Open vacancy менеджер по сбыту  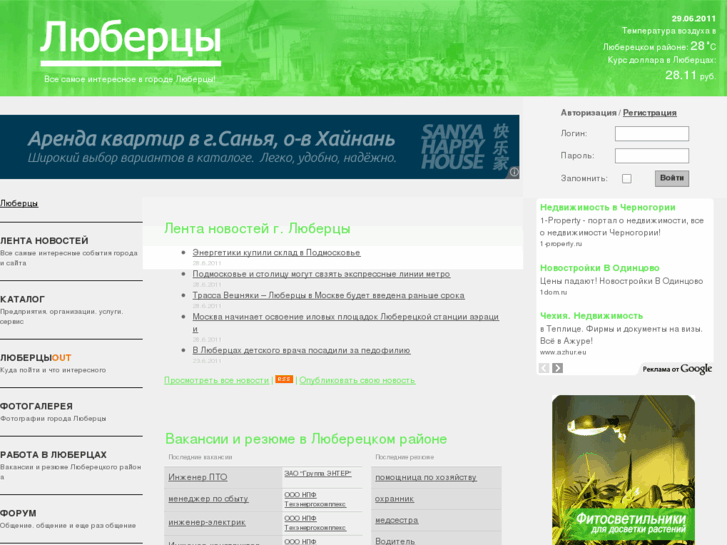tap(208, 499)
